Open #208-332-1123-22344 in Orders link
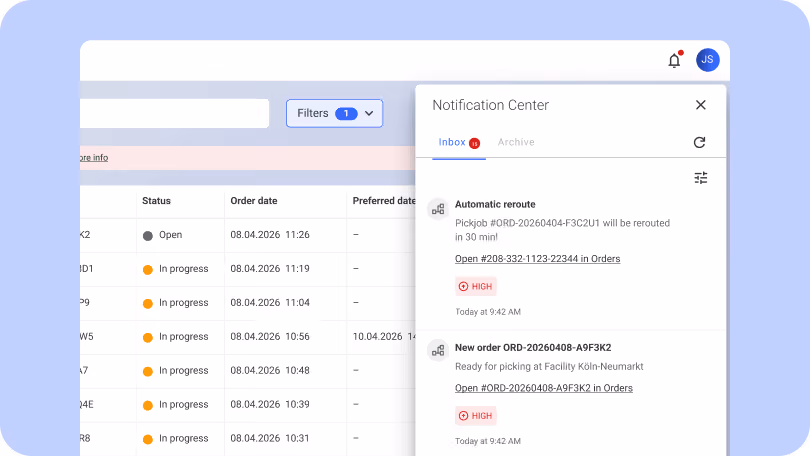The height and width of the screenshot is (456, 810). point(537,259)
